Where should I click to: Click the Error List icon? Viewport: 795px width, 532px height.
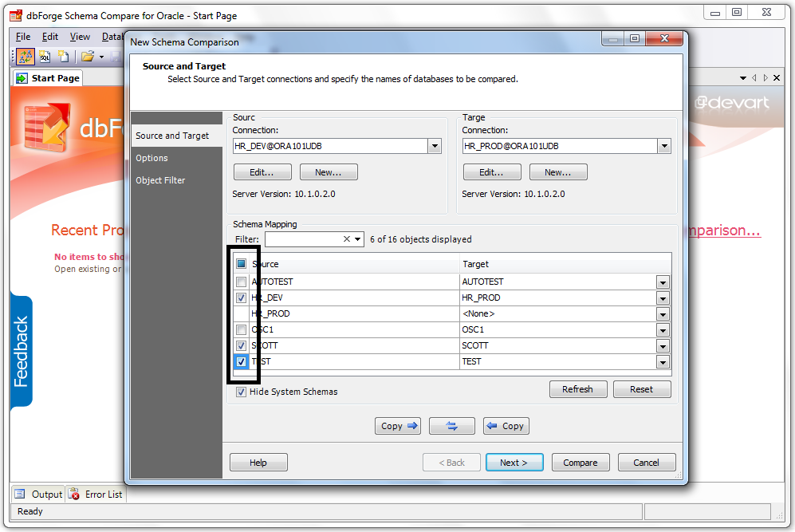point(74,494)
